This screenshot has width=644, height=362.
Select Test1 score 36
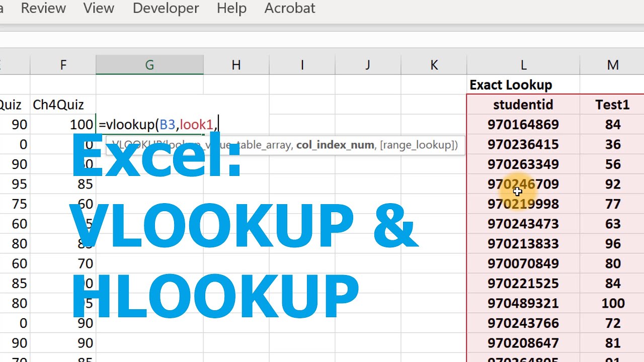612,144
